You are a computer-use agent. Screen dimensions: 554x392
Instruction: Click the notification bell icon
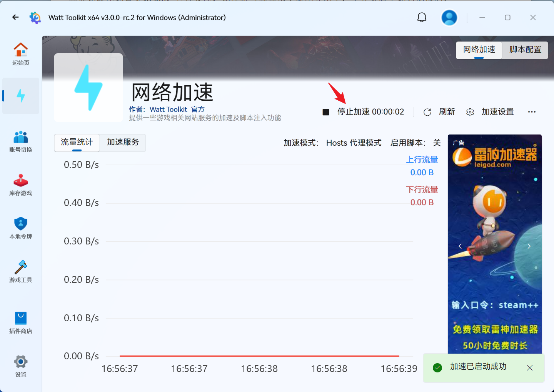pos(422,18)
